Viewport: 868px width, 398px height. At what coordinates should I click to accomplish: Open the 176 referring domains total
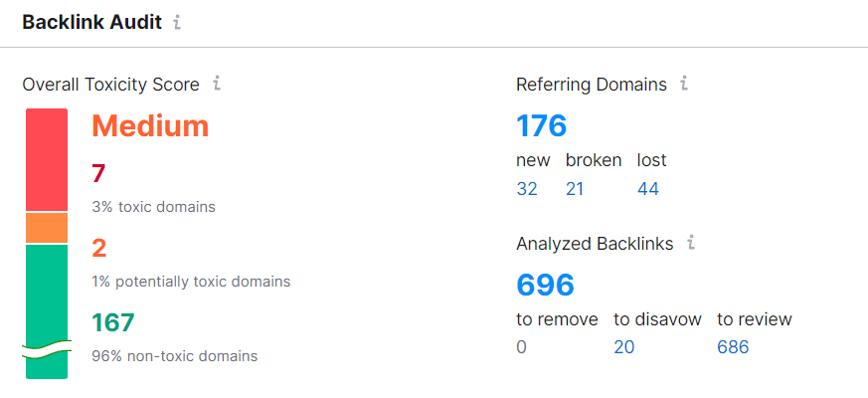542,125
